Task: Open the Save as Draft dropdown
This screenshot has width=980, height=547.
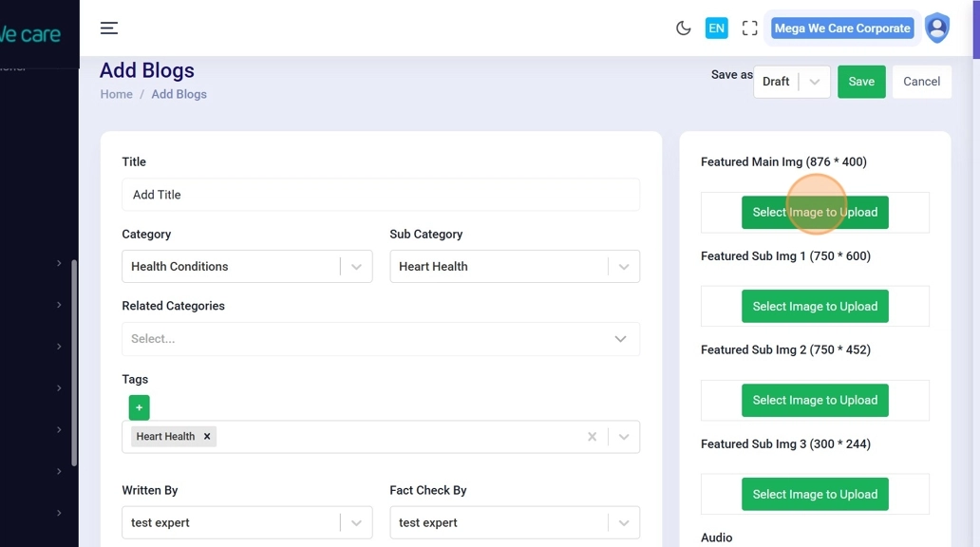Action: (814, 82)
